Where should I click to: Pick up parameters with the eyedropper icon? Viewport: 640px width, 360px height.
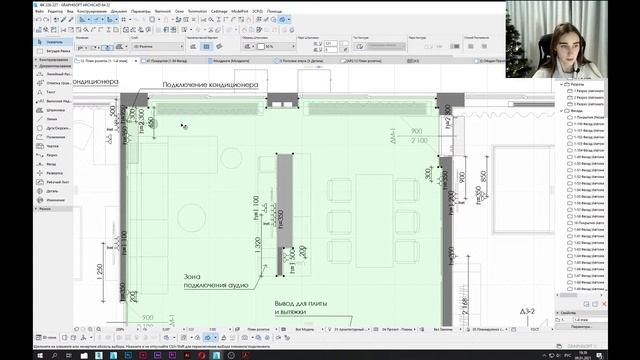63,19
